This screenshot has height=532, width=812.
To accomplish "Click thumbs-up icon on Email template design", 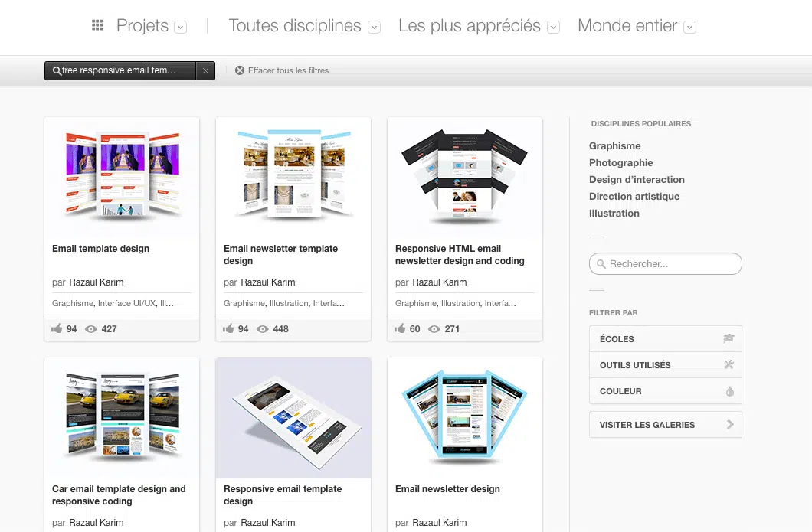I will point(57,329).
